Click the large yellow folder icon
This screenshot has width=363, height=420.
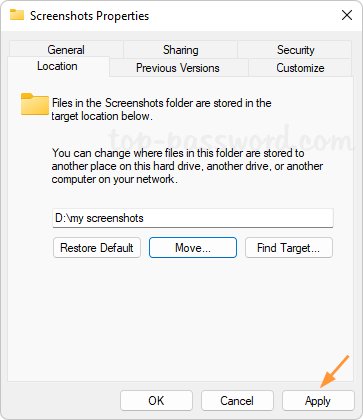click(x=35, y=104)
